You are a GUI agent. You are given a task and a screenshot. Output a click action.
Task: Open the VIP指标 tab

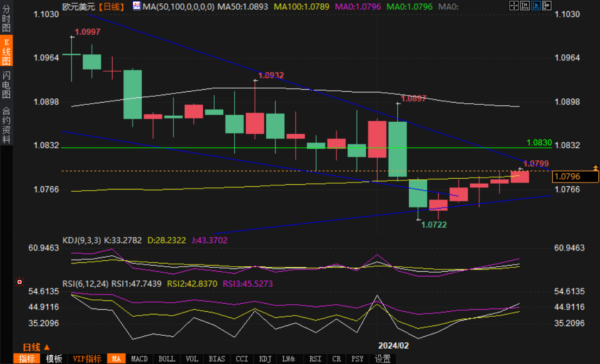click(x=87, y=359)
